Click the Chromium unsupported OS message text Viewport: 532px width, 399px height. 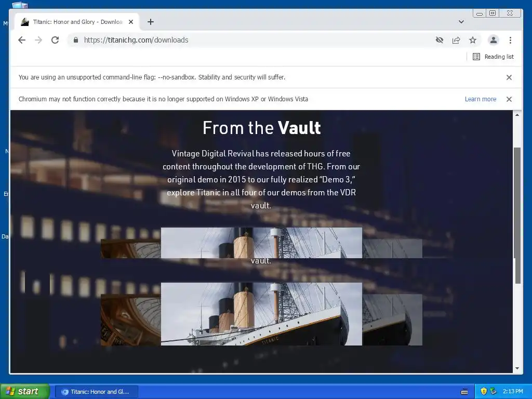(x=163, y=99)
